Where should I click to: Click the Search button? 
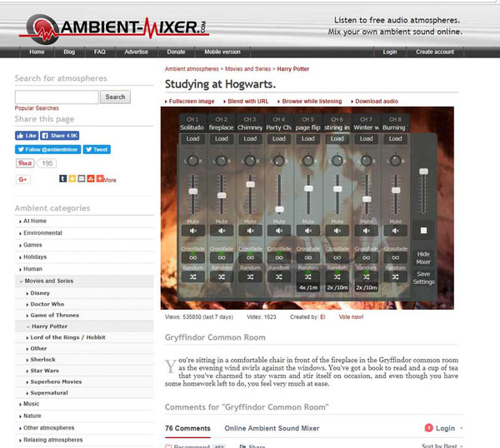pyautogui.click(x=116, y=97)
